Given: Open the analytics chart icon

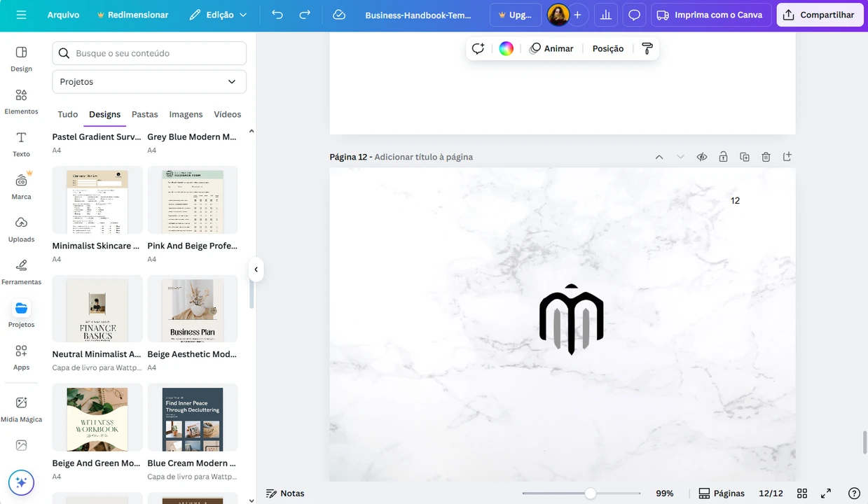Looking at the screenshot, I should [606, 15].
